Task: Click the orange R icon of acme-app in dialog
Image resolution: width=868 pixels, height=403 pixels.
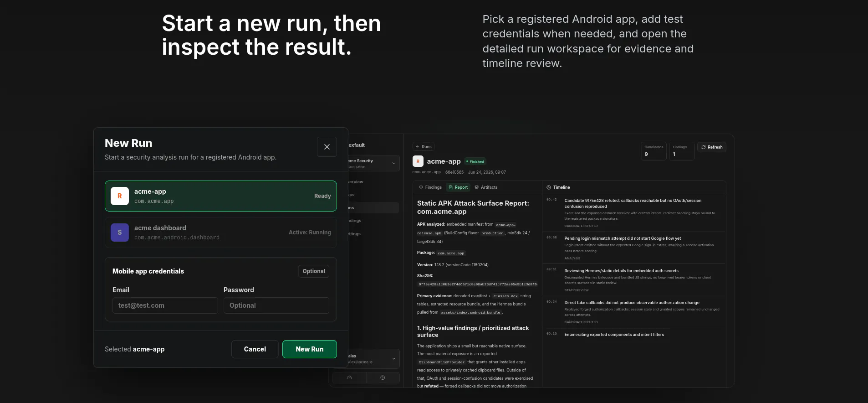Action: click(120, 196)
